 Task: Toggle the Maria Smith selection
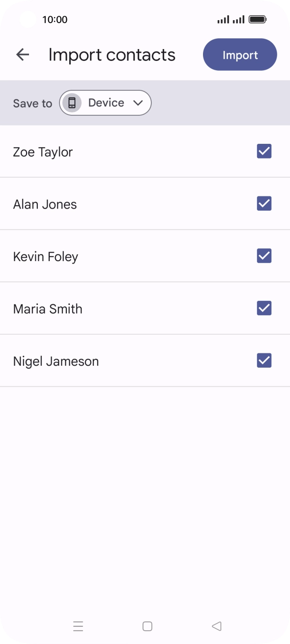(x=263, y=308)
